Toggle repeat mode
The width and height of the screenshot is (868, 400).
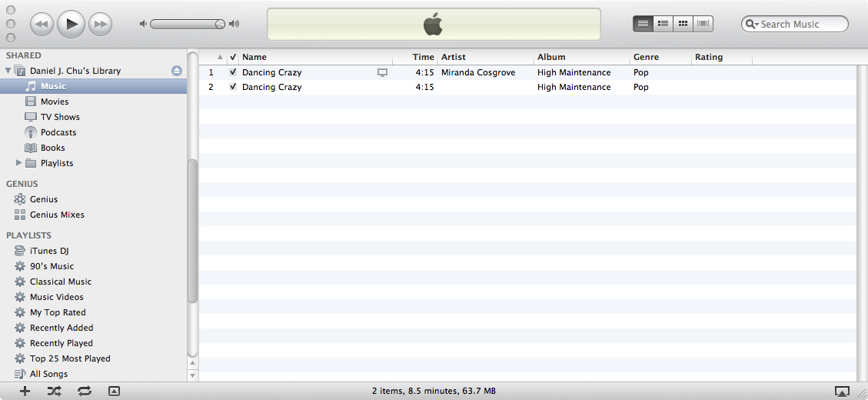(x=84, y=391)
